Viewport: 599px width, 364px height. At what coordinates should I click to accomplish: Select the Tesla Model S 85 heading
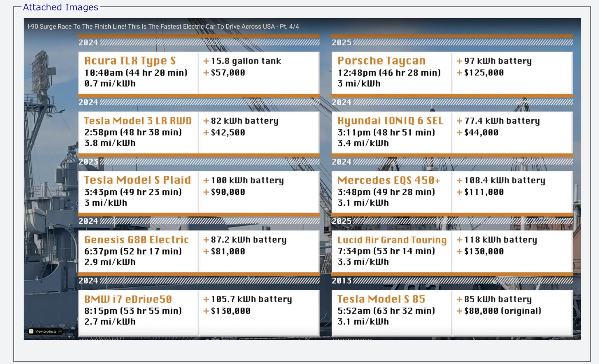coord(381,299)
